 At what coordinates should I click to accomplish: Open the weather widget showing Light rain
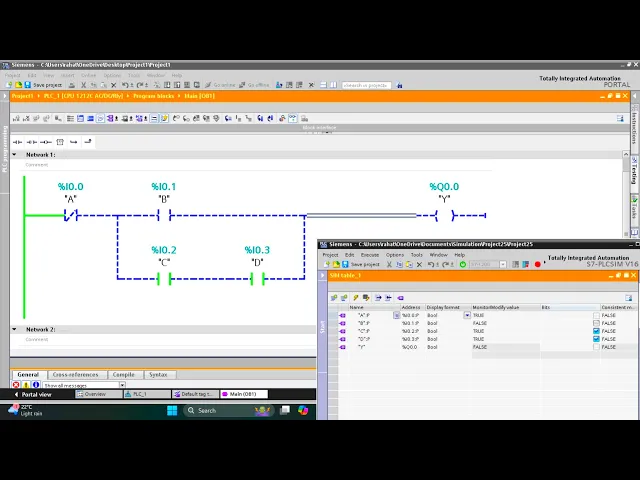point(25,410)
